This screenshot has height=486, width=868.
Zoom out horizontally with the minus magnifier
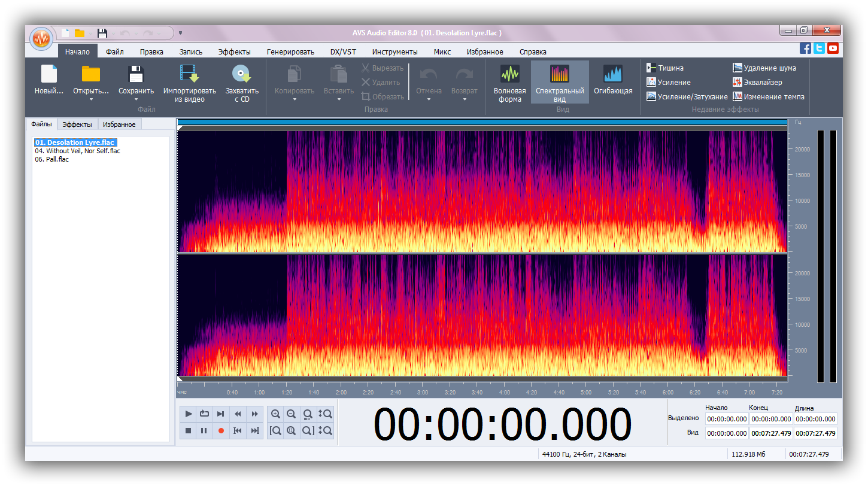[x=292, y=414]
